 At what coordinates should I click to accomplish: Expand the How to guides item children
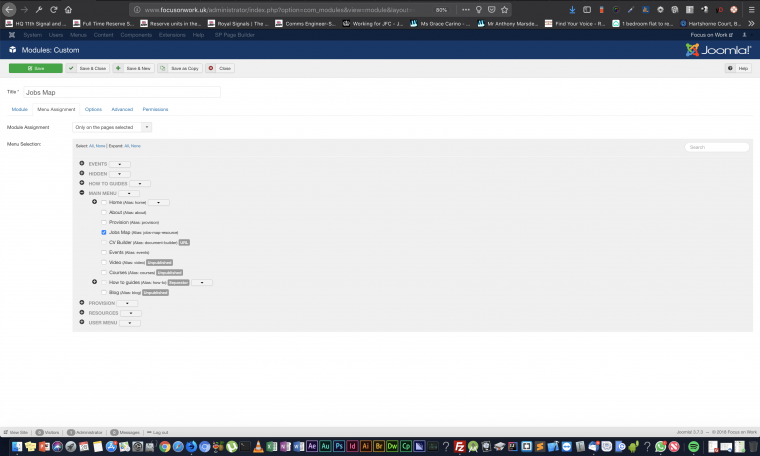tap(95, 282)
